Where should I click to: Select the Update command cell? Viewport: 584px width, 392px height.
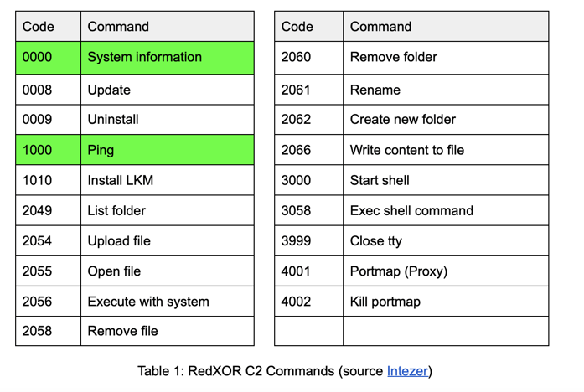coord(168,90)
